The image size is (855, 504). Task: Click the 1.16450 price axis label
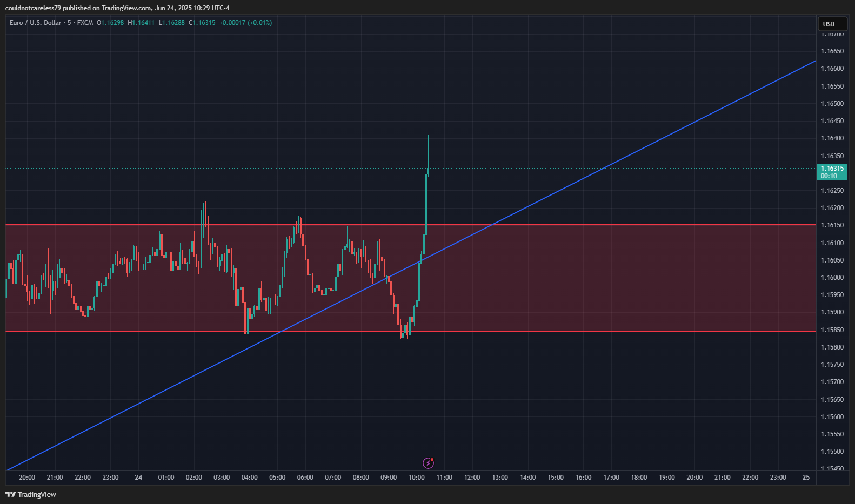click(832, 121)
